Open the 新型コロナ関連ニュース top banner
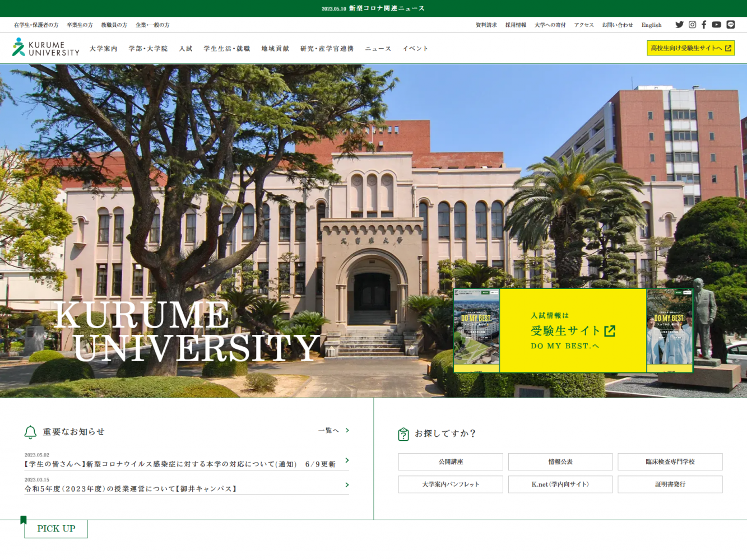The image size is (747, 560). click(x=373, y=8)
